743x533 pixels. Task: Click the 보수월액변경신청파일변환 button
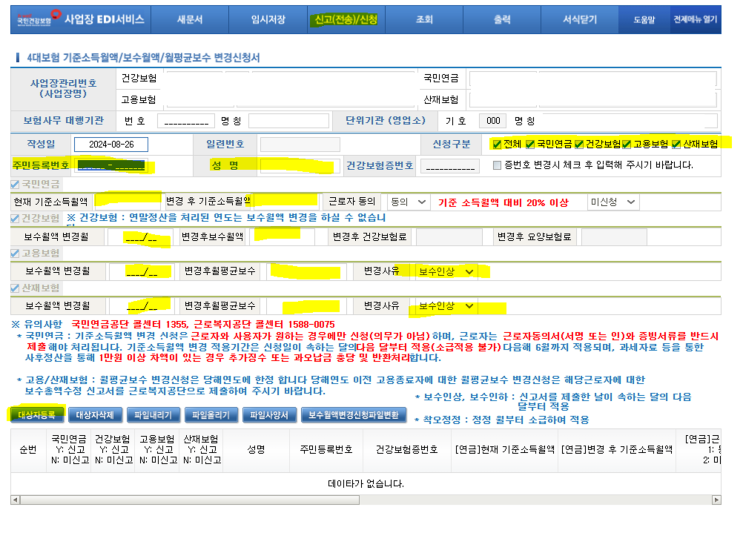(353, 415)
